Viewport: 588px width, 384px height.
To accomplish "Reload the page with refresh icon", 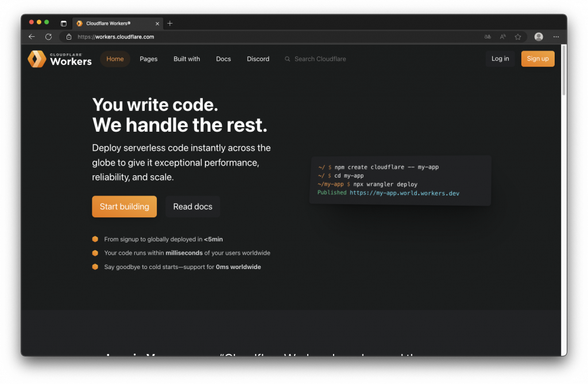I will click(48, 37).
